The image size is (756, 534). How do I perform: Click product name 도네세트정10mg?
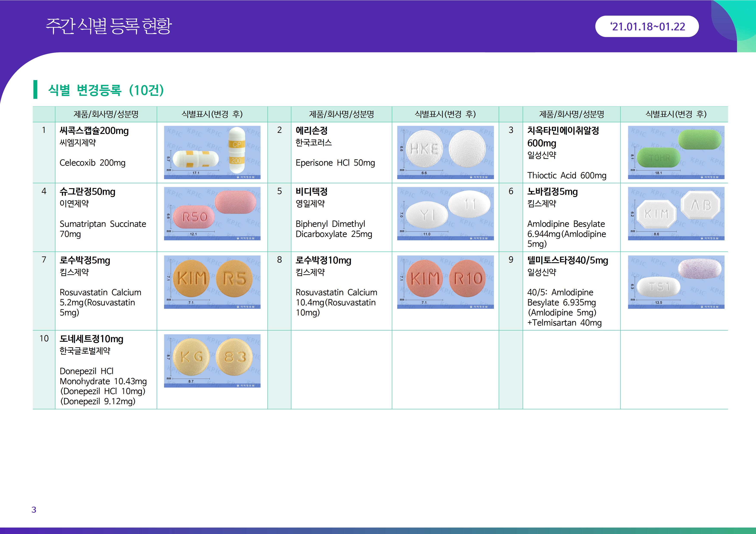point(91,339)
